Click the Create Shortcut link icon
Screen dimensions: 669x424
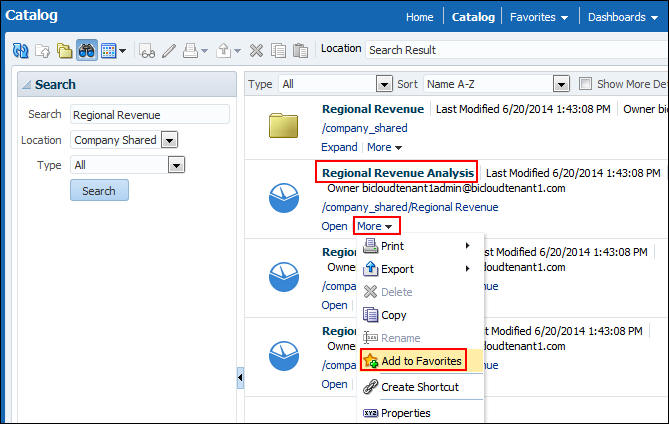(x=370, y=387)
